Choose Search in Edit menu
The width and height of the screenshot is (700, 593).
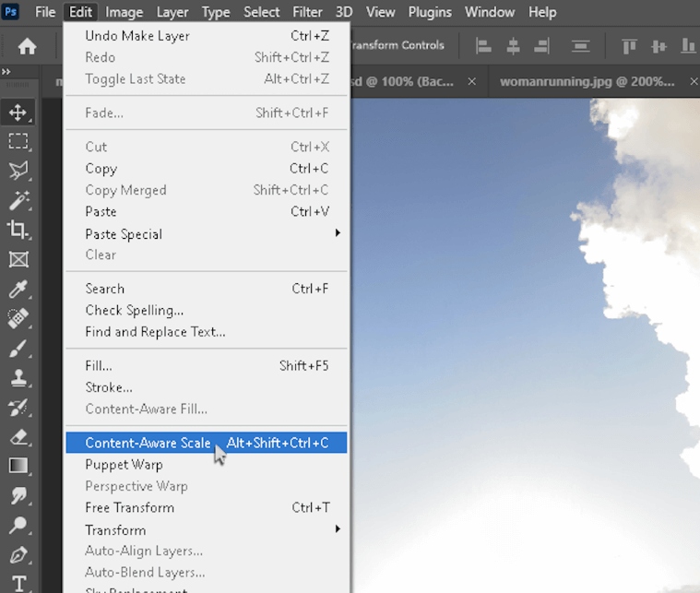(207, 289)
